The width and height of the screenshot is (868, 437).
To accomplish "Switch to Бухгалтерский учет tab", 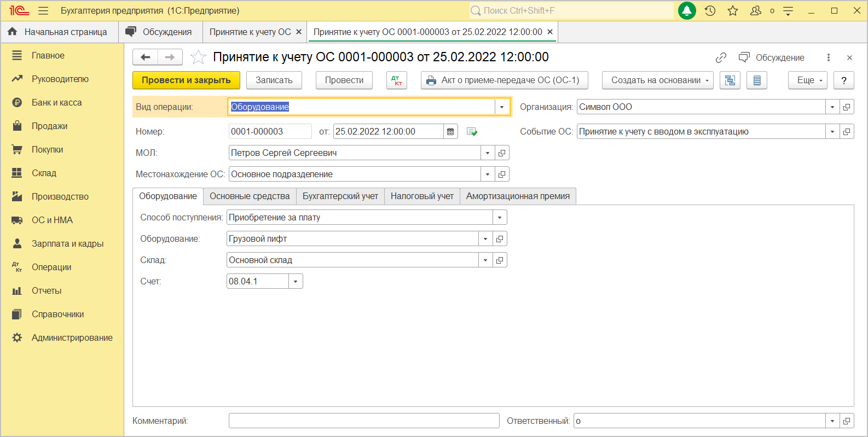I will [340, 196].
